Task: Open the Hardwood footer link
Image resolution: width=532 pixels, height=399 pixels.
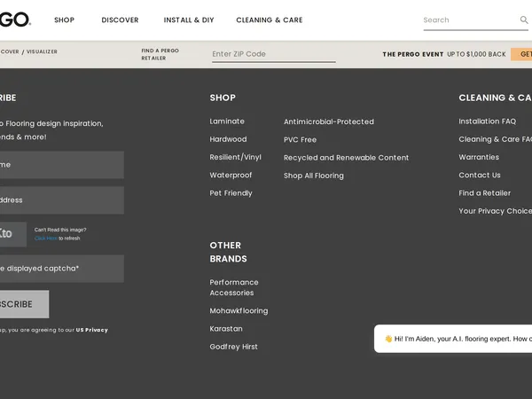Action: (x=229, y=139)
